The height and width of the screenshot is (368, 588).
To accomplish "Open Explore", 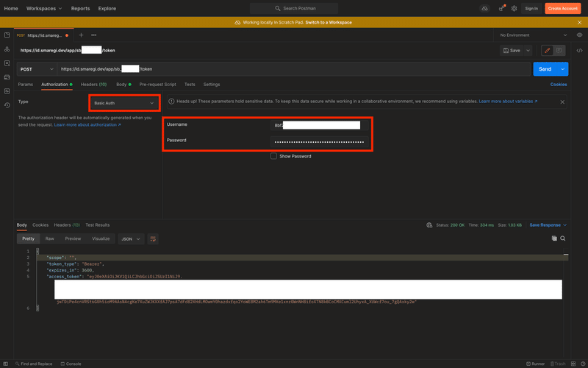I will tap(107, 8).
